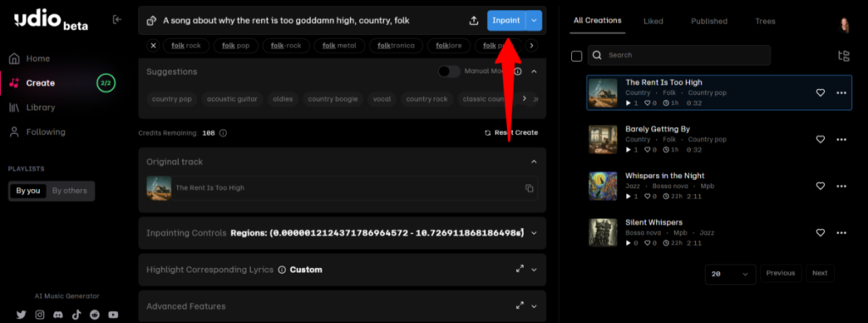Like The Rent Is Too High

pyautogui.click(x=821, y=92)
